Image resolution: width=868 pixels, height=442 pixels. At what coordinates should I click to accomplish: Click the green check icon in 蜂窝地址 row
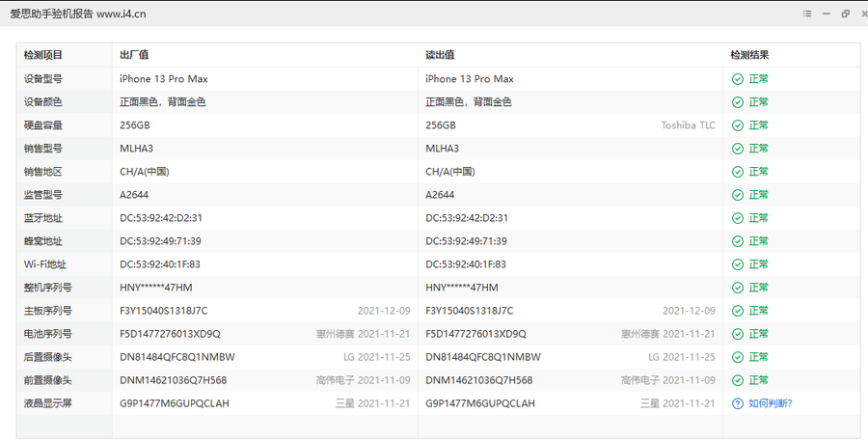click(738, 241)
